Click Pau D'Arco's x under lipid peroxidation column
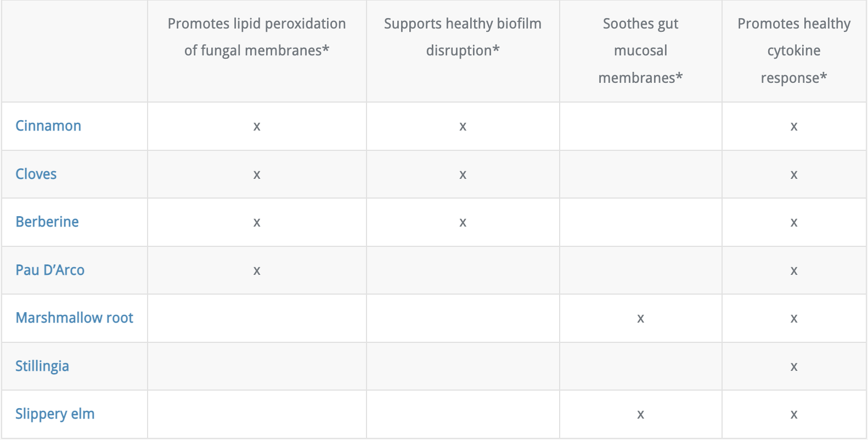 point(257,271)
